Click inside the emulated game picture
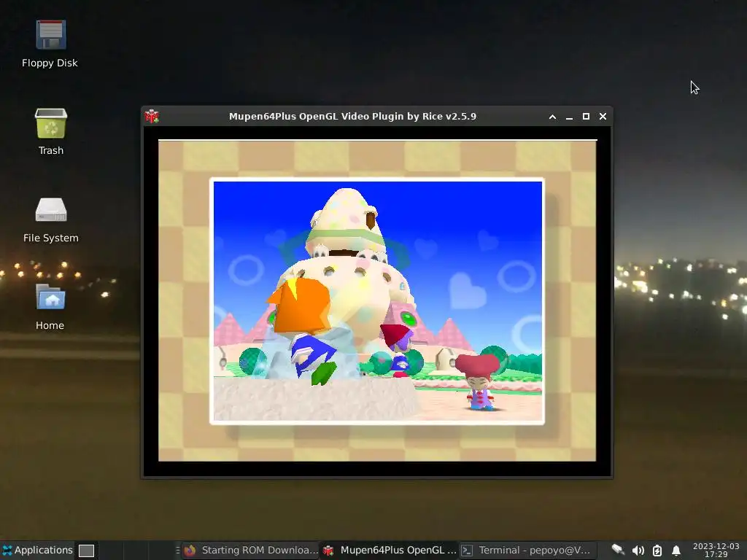747x560 pixels. point(377,301)
